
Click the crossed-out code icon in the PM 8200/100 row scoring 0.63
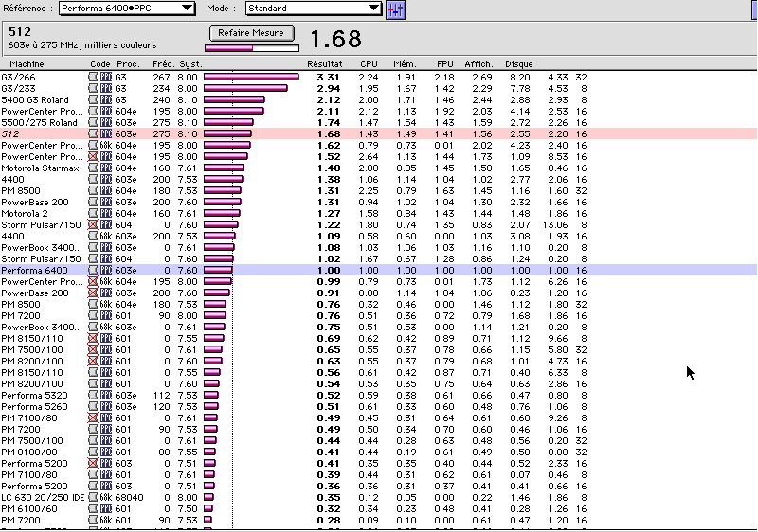pos(93,361)
